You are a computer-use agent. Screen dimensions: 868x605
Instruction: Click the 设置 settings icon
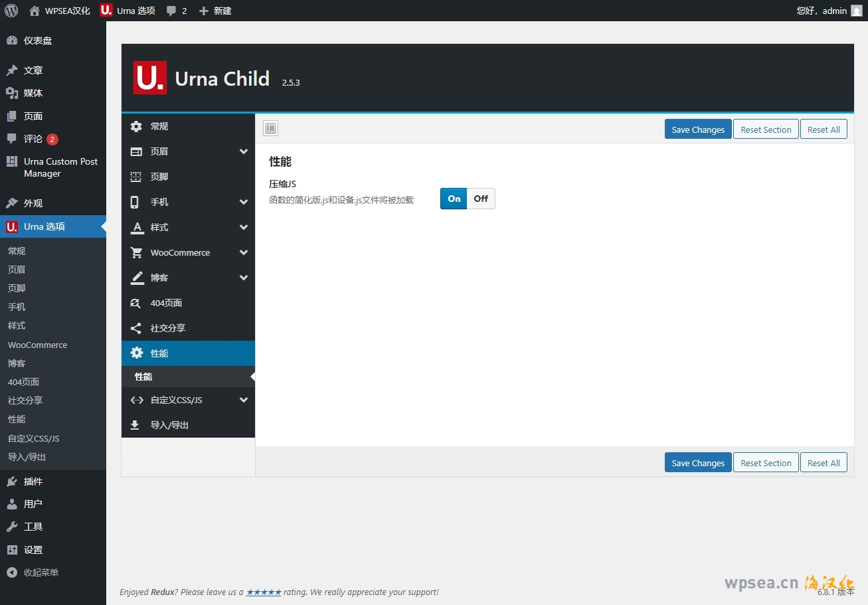(12, 550)
